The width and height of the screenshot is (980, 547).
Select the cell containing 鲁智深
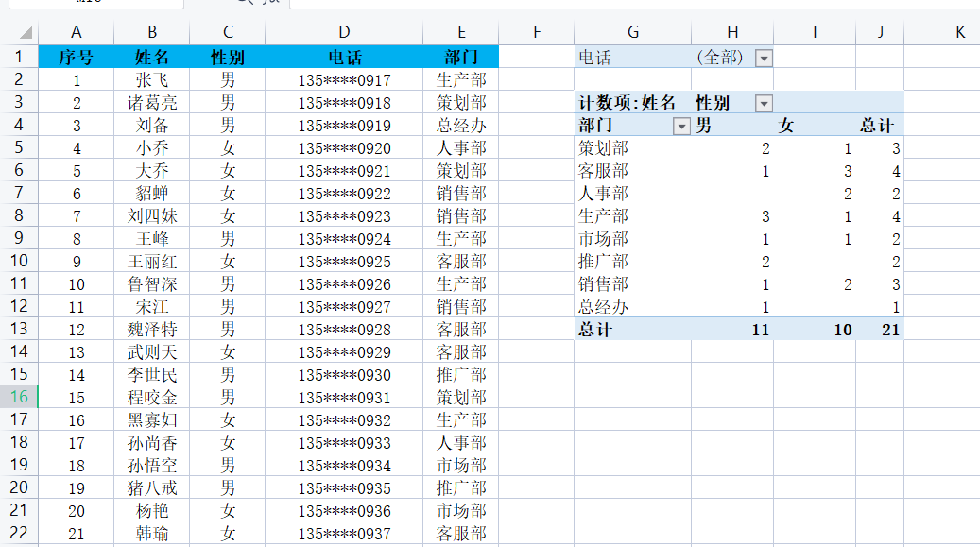tap(152, 284)
